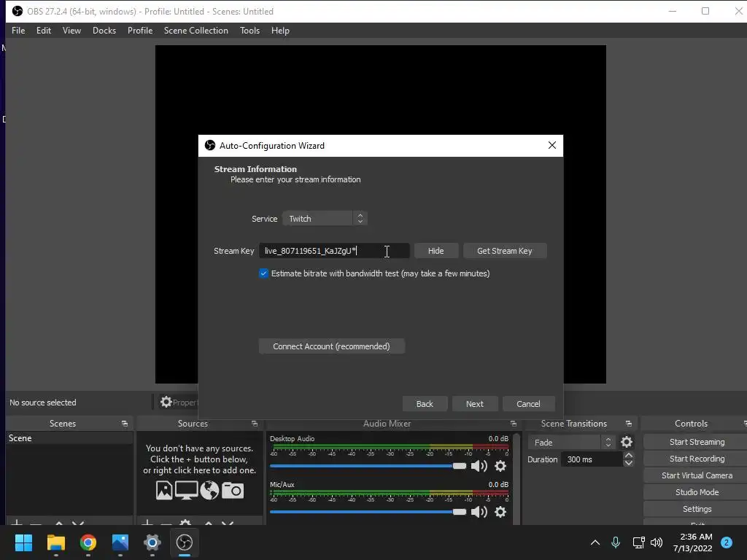Pop out the Scenes dock icon
The width and height of the screenshot is (747, 560).
pyautogui.click(x=125, y=424)
